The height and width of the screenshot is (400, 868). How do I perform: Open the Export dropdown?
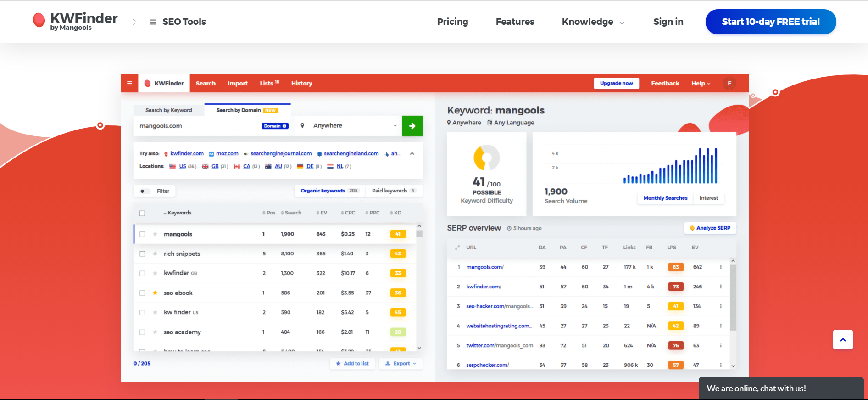pyautogui.click(x=401, y=363)
